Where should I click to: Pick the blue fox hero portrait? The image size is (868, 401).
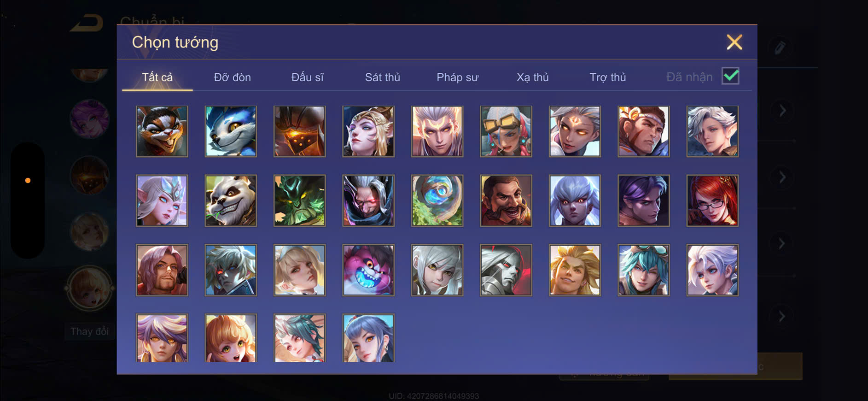point(231,131)
